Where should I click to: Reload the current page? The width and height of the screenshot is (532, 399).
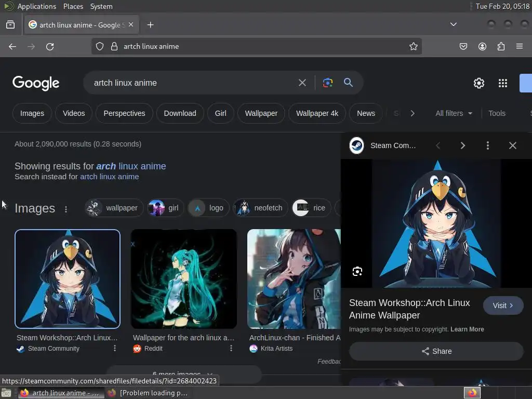(50, 46)
